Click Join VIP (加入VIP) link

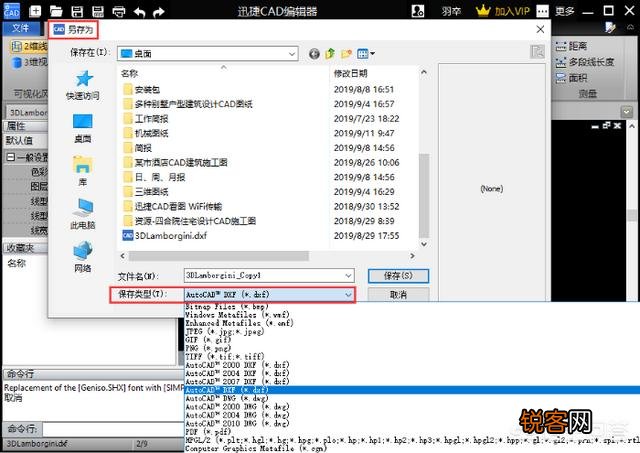point(512,11)
